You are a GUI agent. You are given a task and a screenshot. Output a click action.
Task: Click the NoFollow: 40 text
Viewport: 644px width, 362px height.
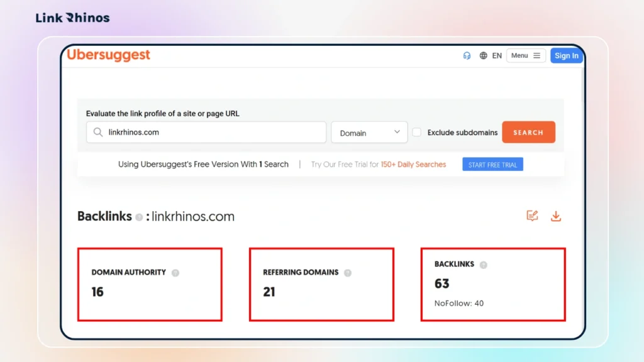[x=459, y=304]
